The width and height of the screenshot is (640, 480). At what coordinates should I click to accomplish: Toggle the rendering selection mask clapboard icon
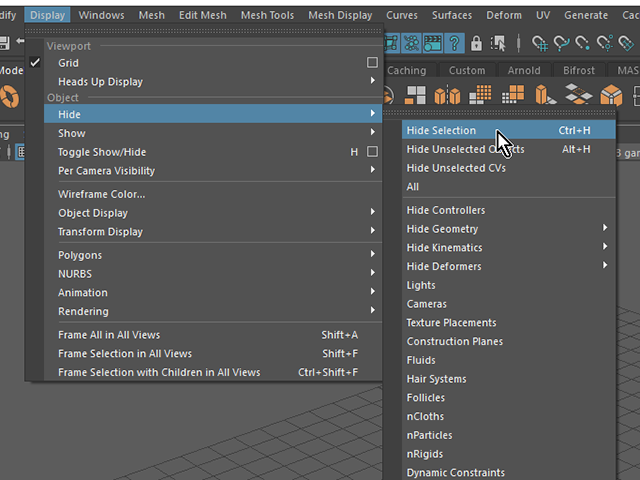coord(433,43)
